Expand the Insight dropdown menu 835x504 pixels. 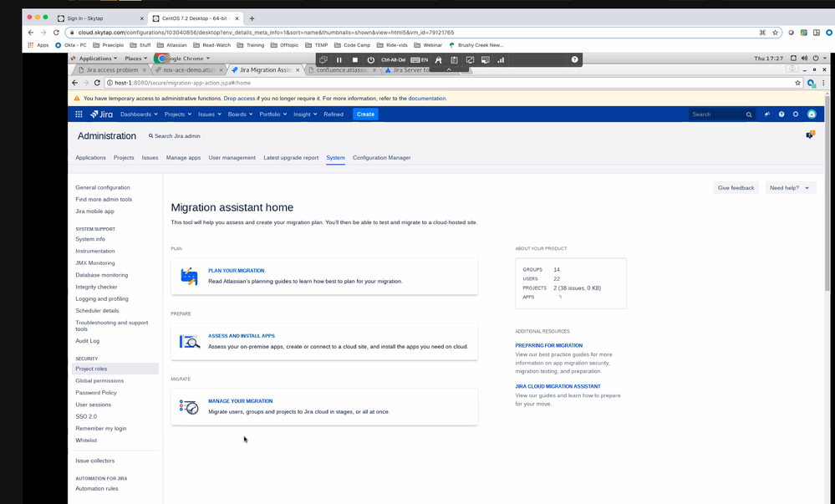[x=305, y=114]
